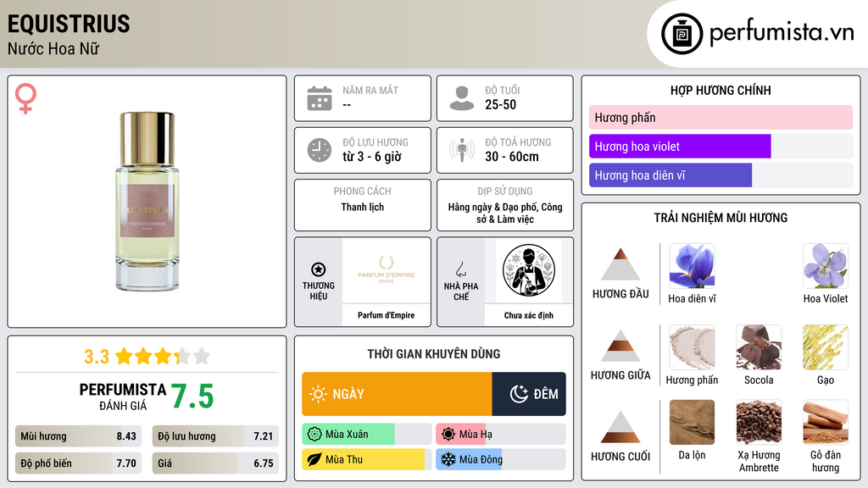The image size is (868, 488).
Task: Click the pink Hương phấn accord bar
Action: [721, 117]
